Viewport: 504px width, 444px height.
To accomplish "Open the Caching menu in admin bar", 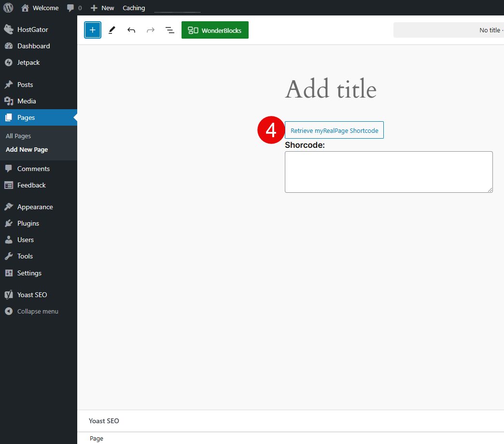I will [x=134, y=8].
